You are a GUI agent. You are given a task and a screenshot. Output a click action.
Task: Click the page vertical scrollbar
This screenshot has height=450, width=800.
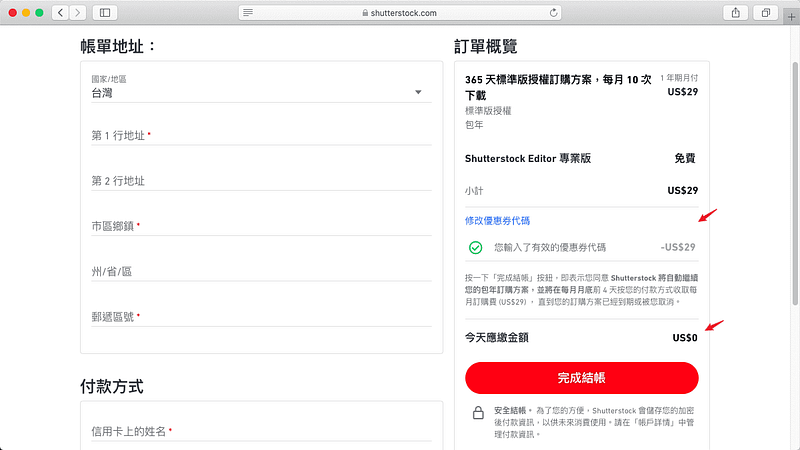click(795, 184)
